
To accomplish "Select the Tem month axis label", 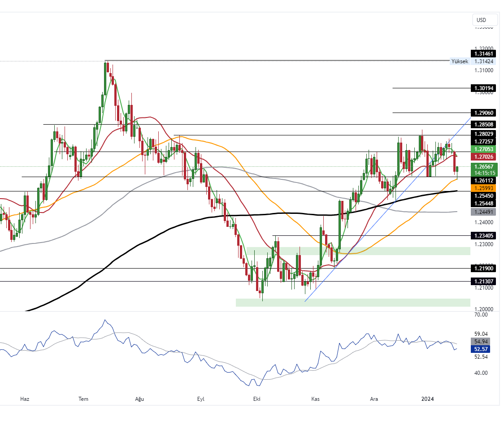I will coord(83,399).
